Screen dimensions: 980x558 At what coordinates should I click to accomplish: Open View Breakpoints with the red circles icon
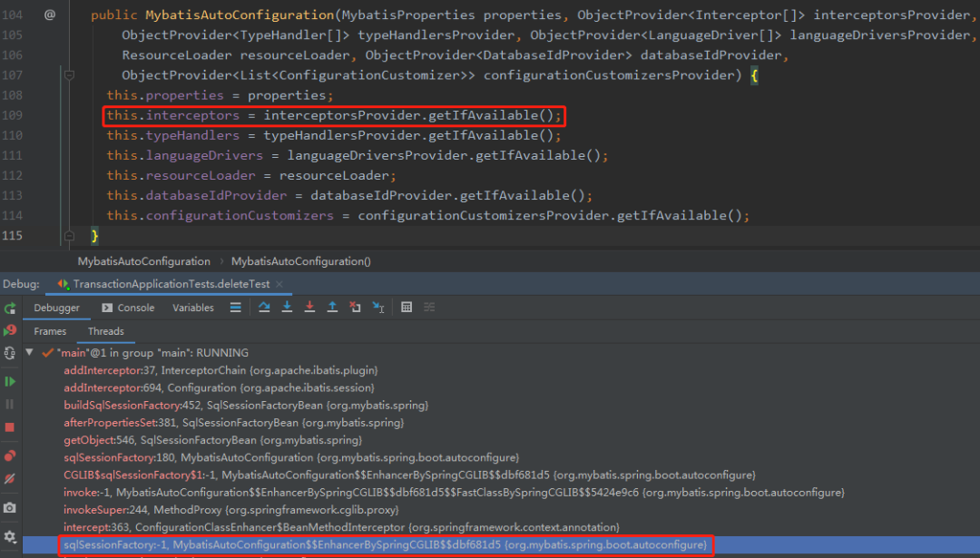pos(9,456)
